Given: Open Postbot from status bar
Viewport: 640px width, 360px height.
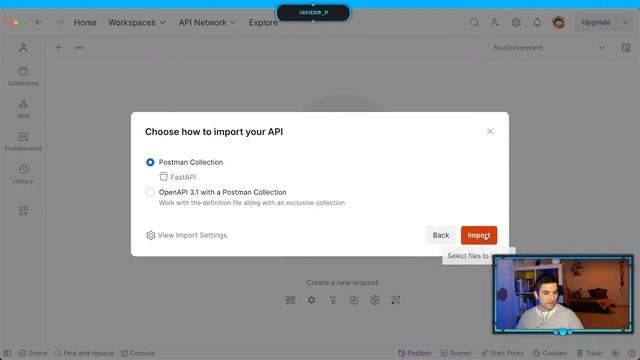Looking at the screenshot, I should pyautogui.click(x=415, y=353).
